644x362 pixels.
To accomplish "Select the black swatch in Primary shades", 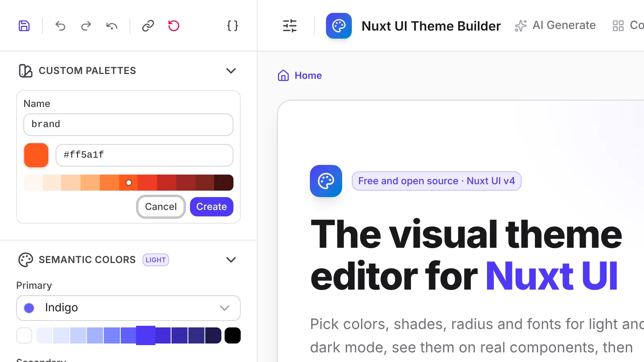I will click(x=233, y=335).
